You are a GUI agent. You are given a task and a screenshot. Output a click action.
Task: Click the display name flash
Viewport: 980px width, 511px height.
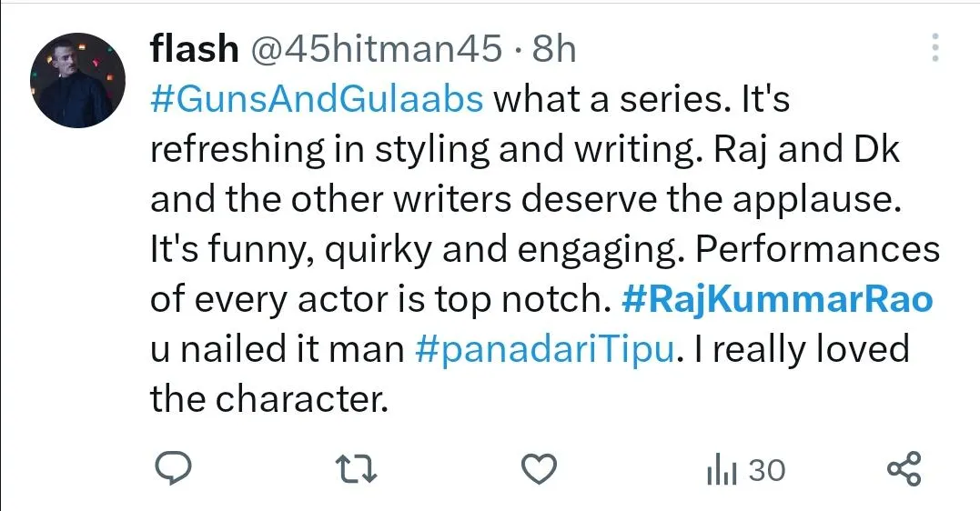click(x=195, y=48)
